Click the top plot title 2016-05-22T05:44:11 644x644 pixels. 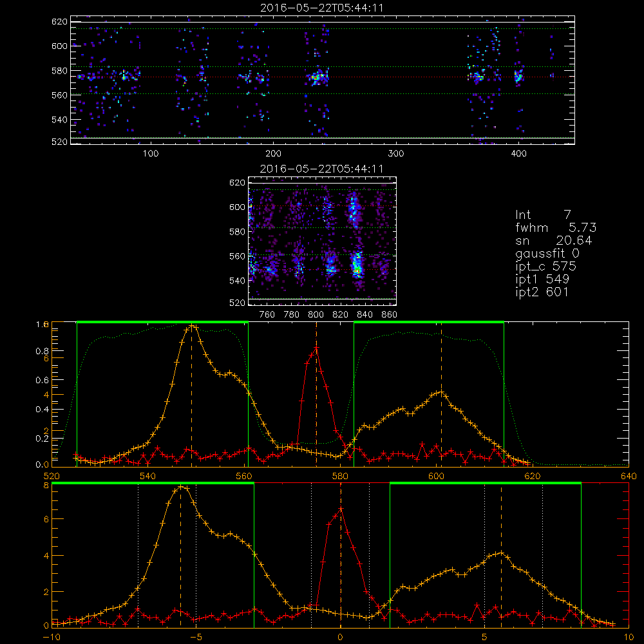322,8
